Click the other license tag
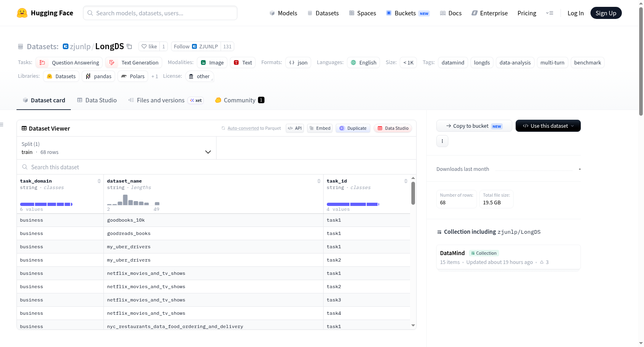This screenshot has width=644, height=347. (199, 76)
